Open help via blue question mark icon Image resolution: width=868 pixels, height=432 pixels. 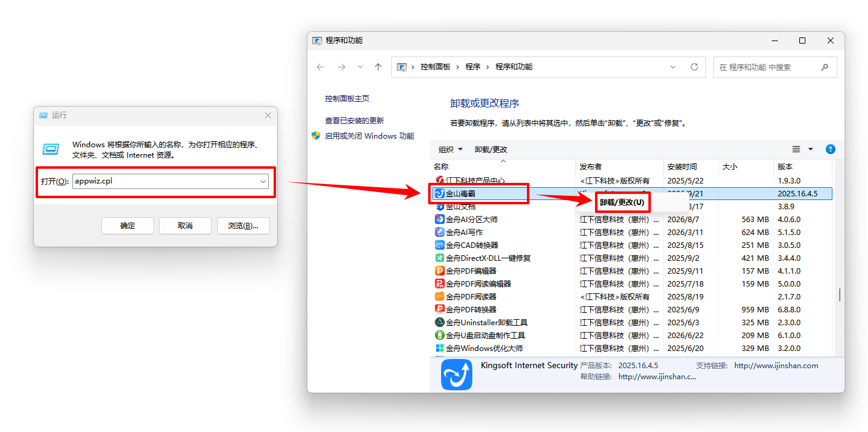click(x=831, y=149)
